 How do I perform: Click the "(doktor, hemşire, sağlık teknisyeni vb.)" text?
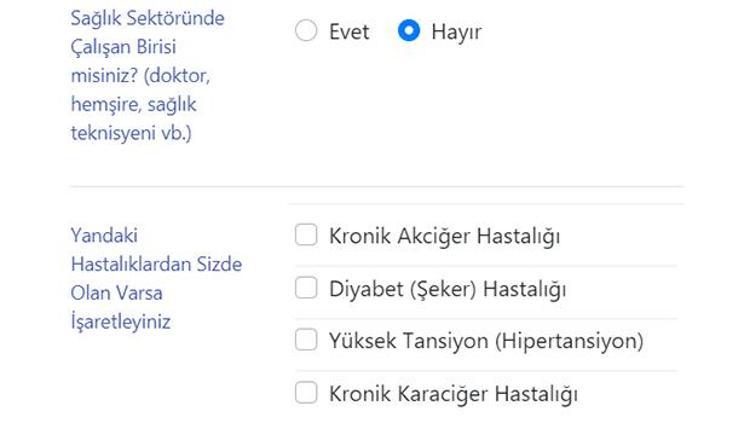point(138,104)
